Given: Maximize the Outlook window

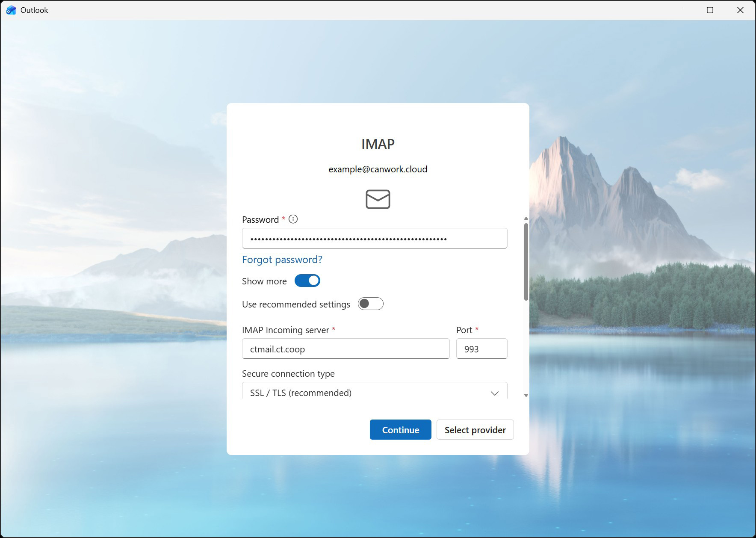Looking at the screenshot, I should click(710, 10).
